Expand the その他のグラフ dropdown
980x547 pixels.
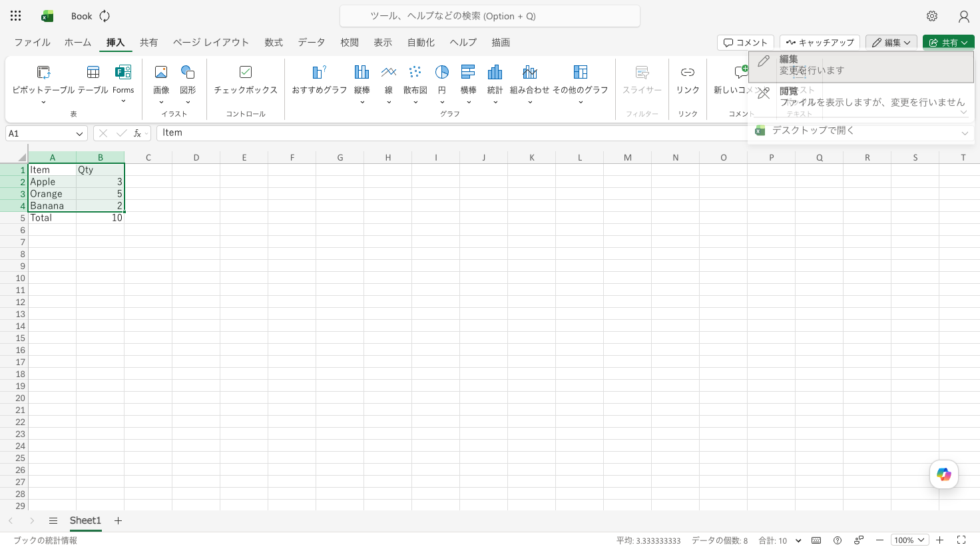581,102
